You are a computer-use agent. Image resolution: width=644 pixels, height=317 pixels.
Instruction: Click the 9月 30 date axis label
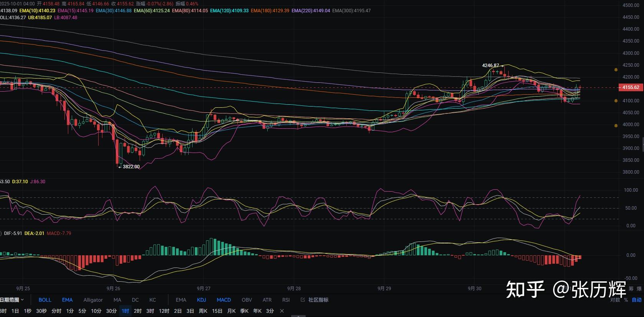(x=474, y=288)
